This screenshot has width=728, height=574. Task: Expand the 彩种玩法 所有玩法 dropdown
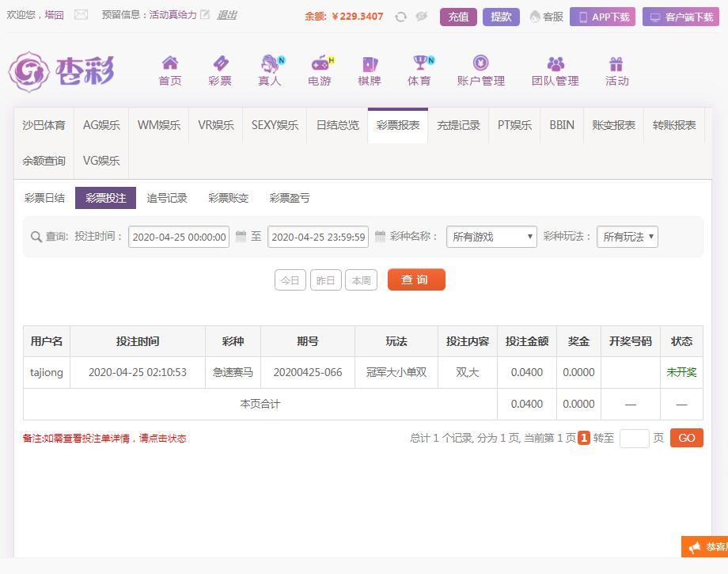[x=627, y=237]
